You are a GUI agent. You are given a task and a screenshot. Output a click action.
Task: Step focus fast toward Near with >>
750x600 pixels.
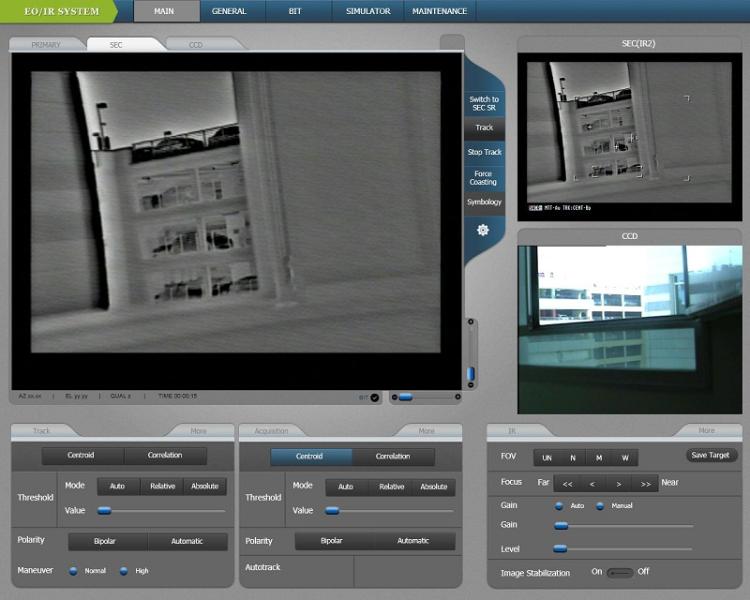coord(645,484)
